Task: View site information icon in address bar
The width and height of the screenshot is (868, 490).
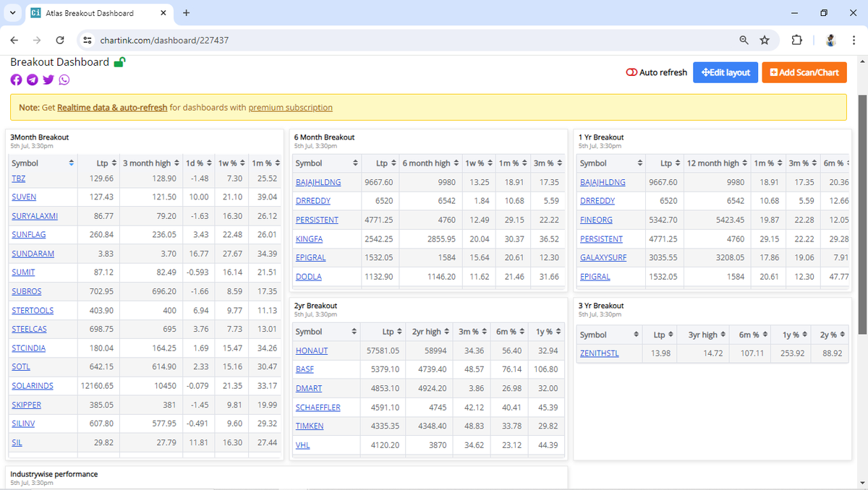Action: click(x=88, y=40)
